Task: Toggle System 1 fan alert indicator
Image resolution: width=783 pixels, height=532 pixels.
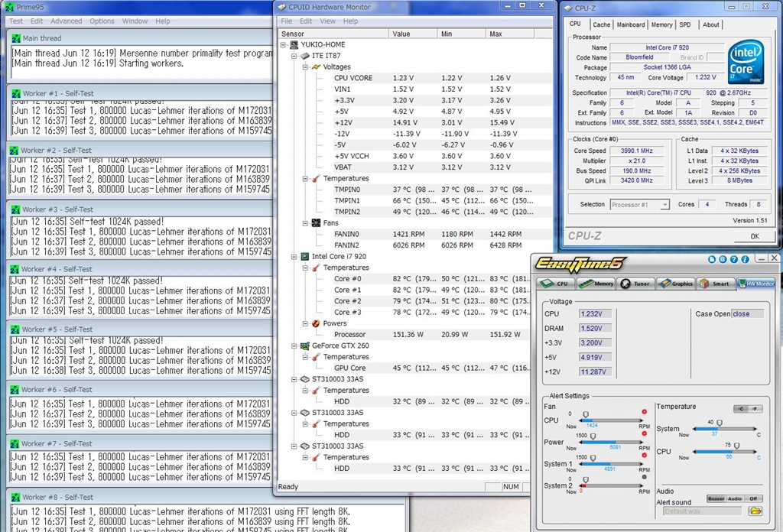Action: coord(644,456)
